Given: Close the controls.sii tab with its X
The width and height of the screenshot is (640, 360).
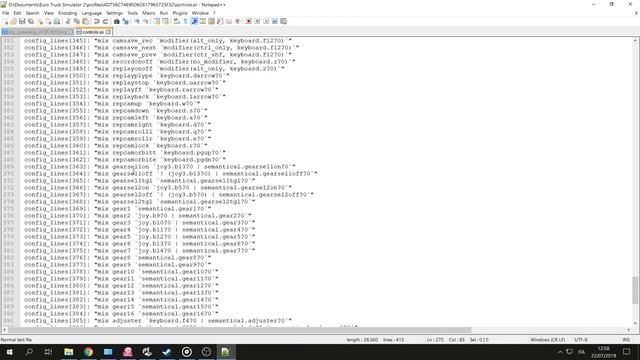Looking at the screenshot, I should [108, 32].
